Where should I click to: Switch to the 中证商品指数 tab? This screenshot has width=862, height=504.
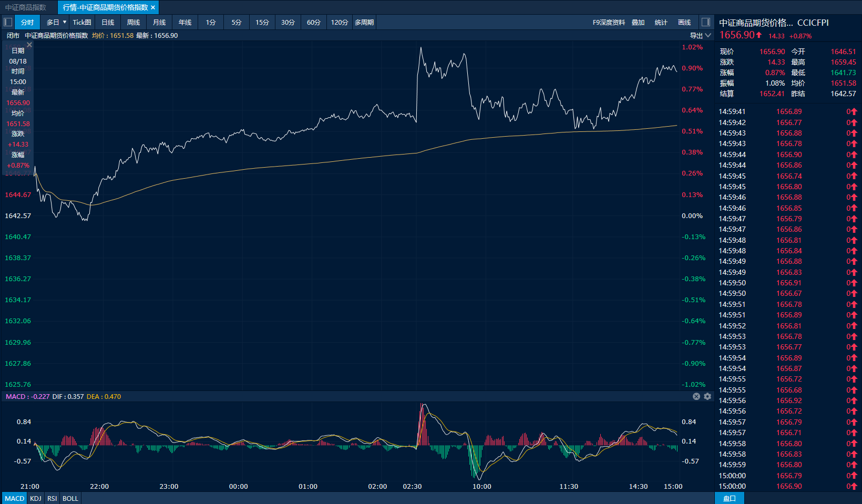[26, 7]
